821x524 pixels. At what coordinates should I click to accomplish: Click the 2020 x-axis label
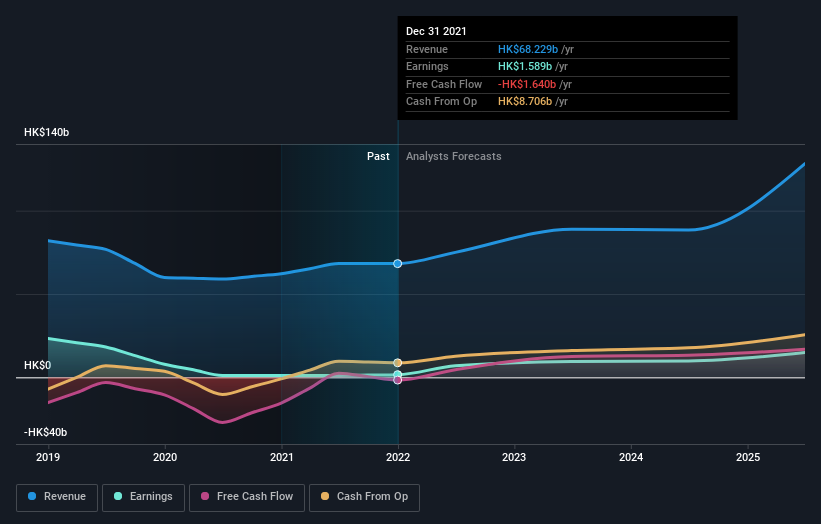click(x=165, y=457)
